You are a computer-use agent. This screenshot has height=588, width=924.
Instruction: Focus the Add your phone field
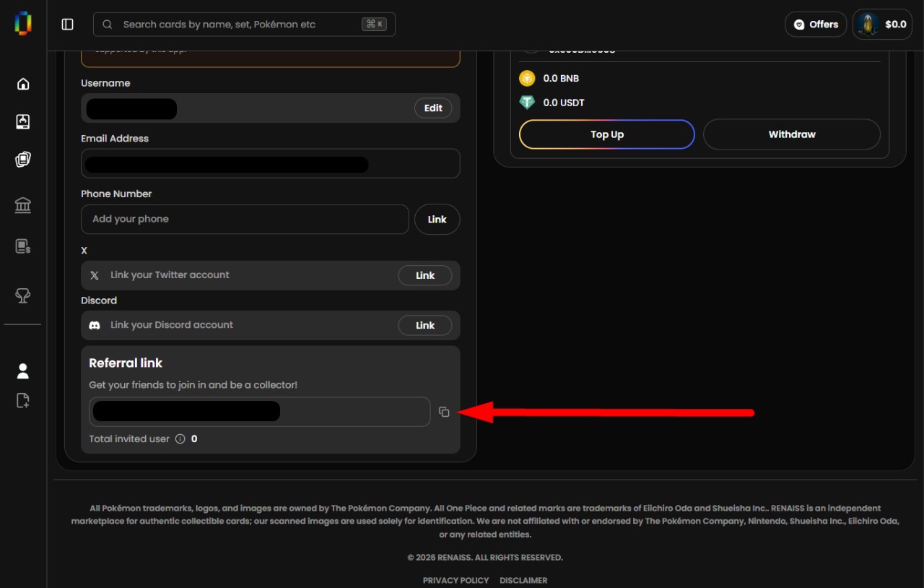pyautogui.click(x=245, y=219)
